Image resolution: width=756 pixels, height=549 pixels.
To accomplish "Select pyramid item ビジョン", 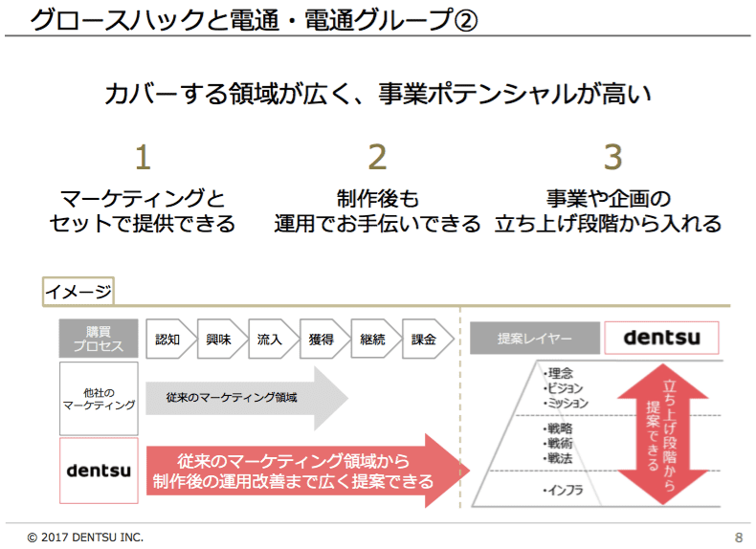I will [x=563, y=388].
